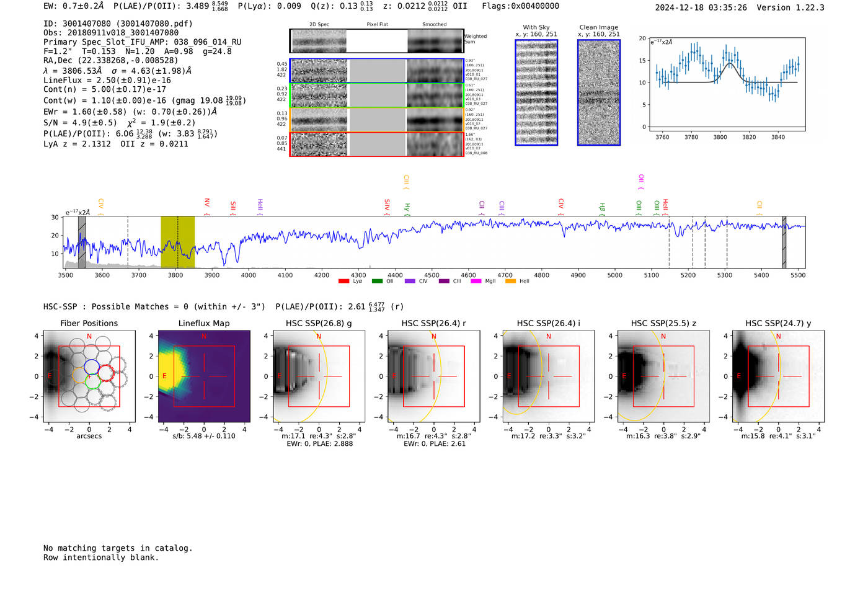The image size is (868, 591).
Task: Click the Flags:0x00400000 header entry
Action: point(521,6)
